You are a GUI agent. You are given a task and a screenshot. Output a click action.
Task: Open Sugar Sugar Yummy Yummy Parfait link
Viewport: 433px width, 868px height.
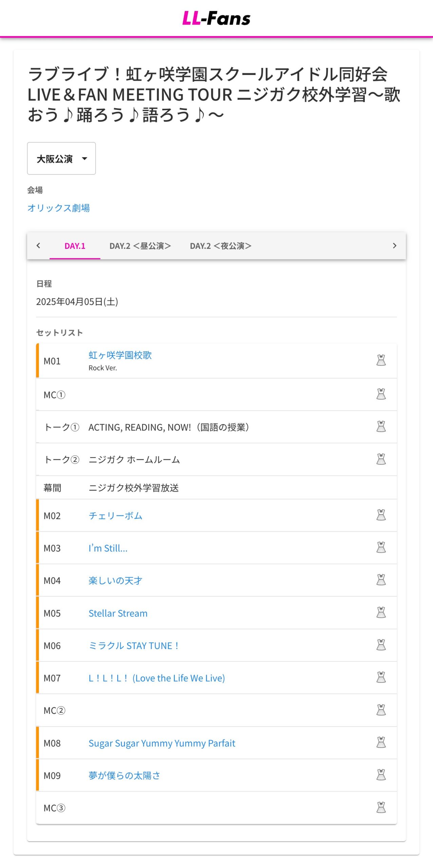pyautogui.click(x=162, y=743)
